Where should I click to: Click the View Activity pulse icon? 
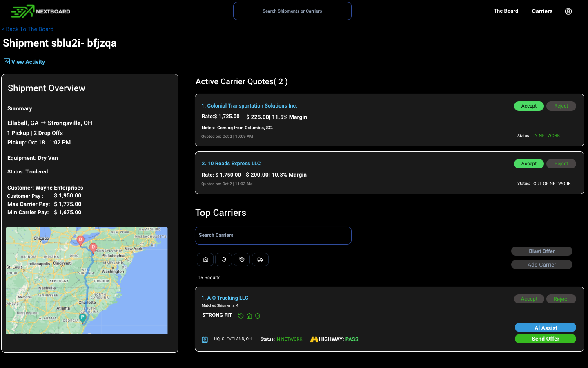7,61
